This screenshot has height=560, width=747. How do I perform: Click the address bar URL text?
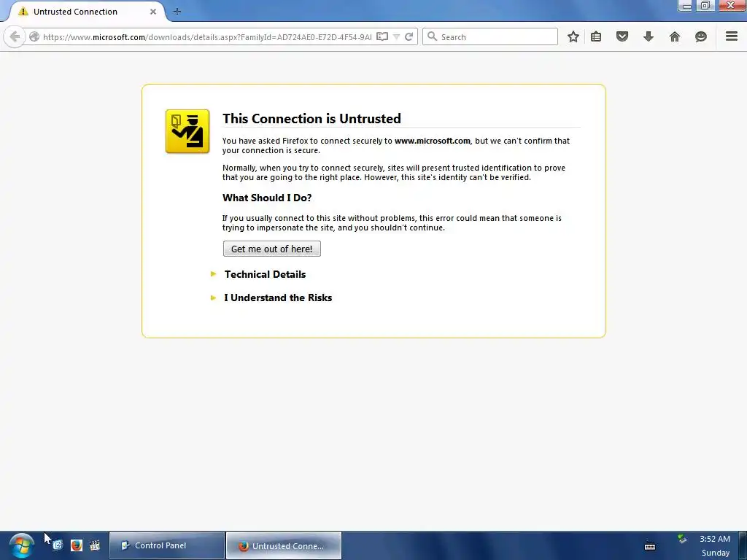[207, 37]
